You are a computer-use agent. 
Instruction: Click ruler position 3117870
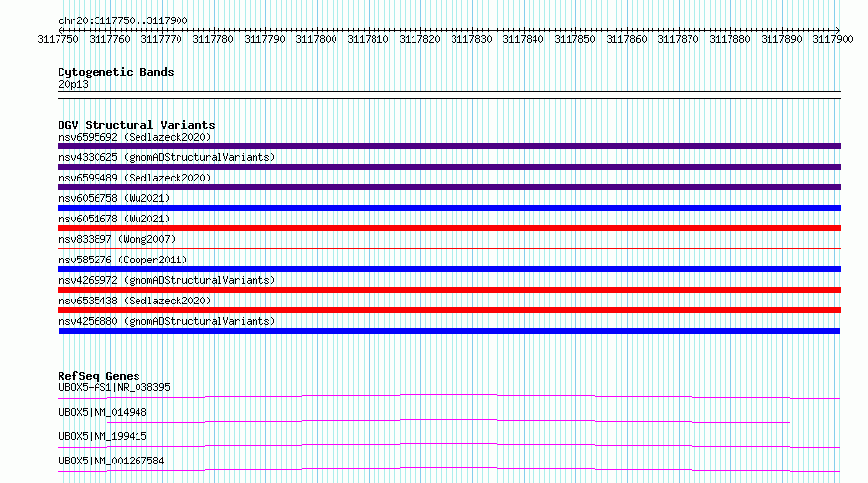pos(678,39)
